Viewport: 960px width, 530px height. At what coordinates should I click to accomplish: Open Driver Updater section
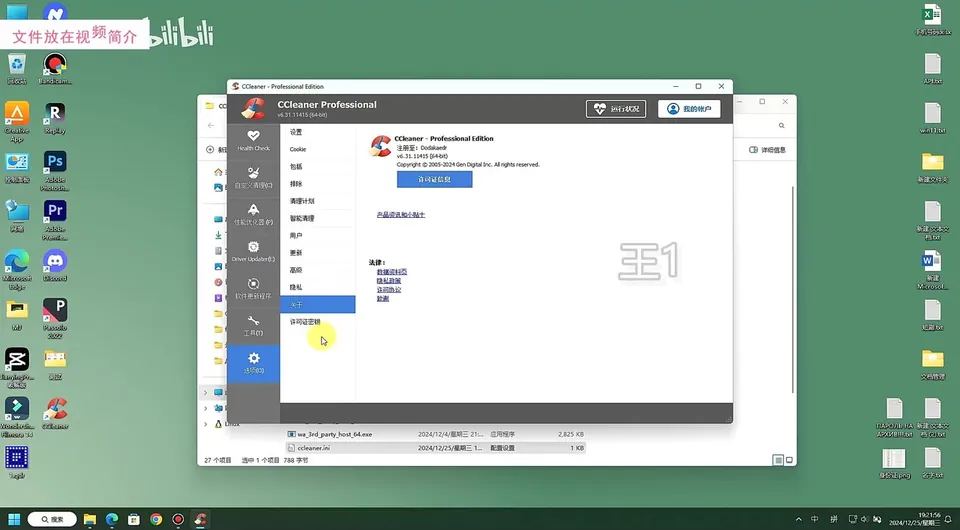point(253,252)
